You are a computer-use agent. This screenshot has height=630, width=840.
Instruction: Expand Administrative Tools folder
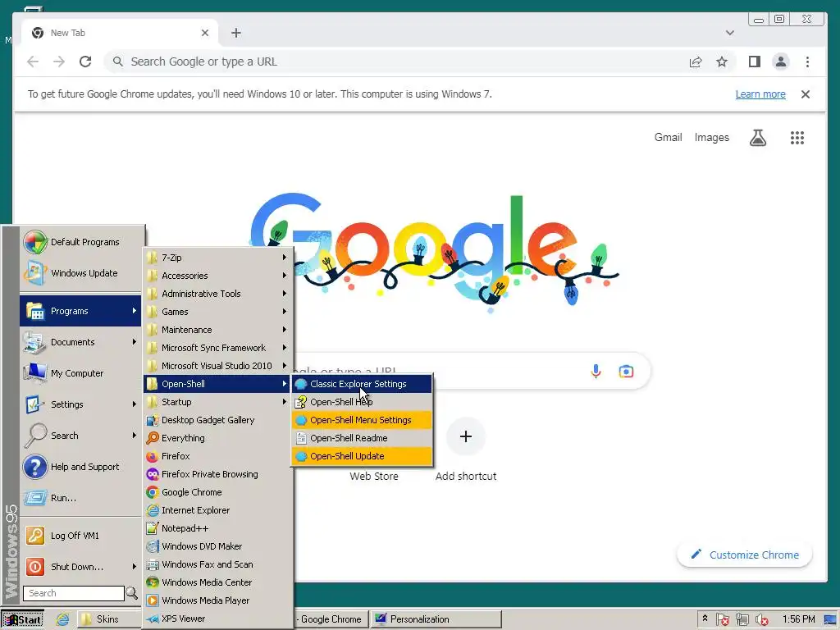click(x=218, y=294)
